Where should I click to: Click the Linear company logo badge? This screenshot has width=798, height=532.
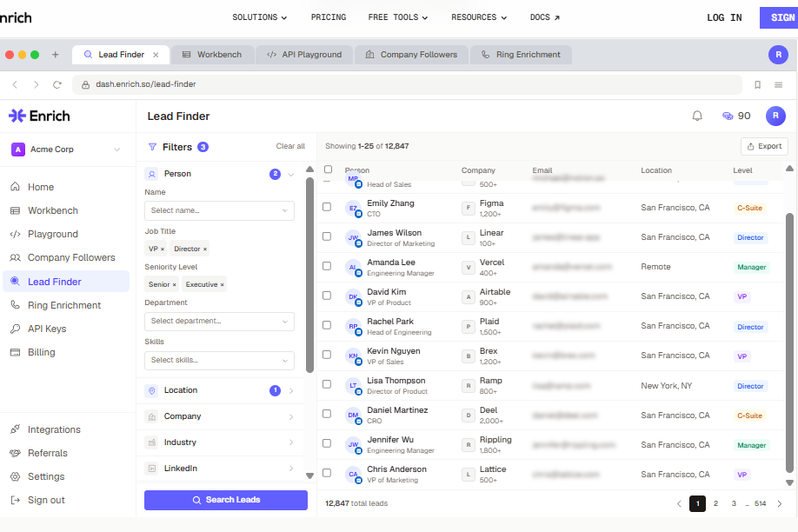click(469, 237)
